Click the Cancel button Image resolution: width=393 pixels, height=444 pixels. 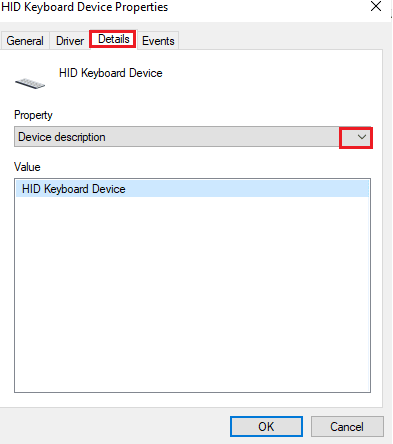347,427
